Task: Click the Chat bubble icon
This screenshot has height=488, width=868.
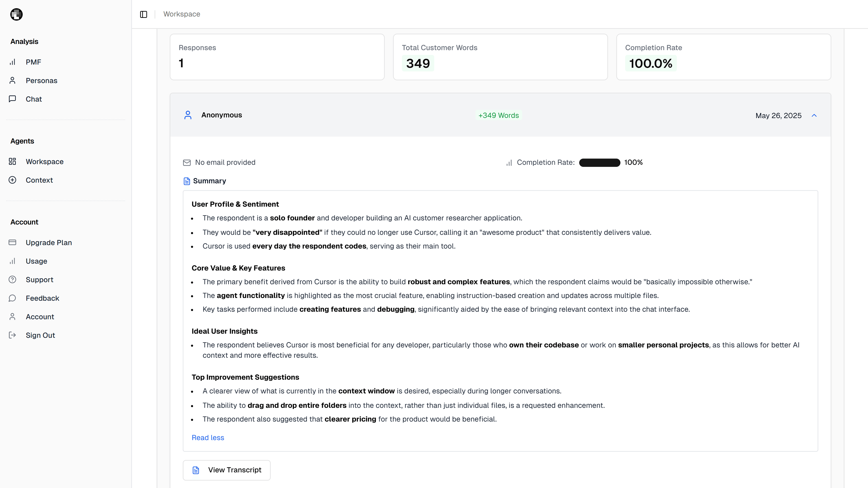Action: pos(12,99)
